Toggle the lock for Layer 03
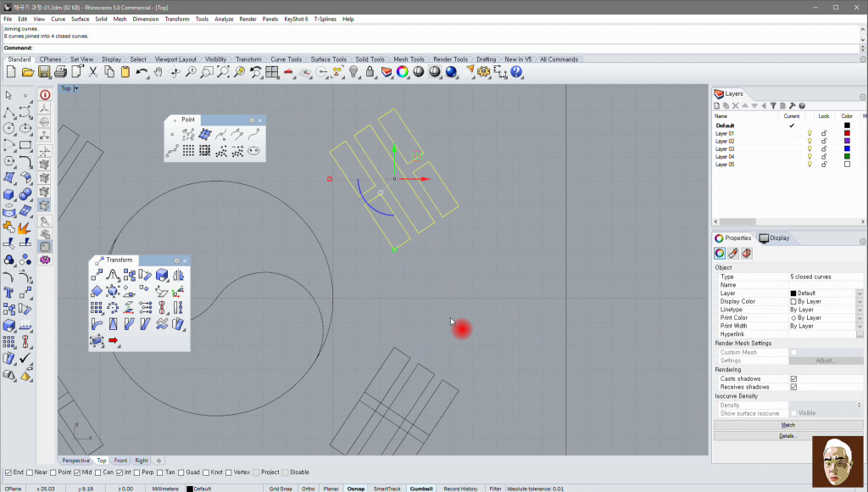This screenshot has height=492, width=868. pos(824,149)
